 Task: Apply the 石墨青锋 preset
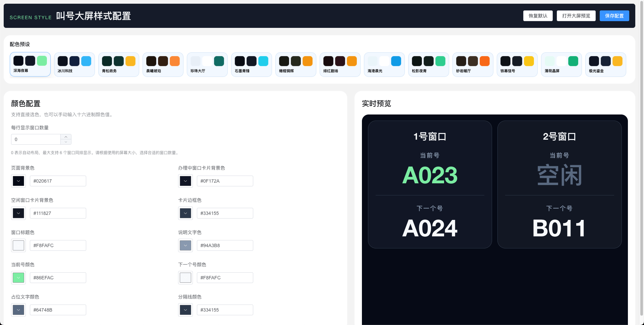click(252, 64)
